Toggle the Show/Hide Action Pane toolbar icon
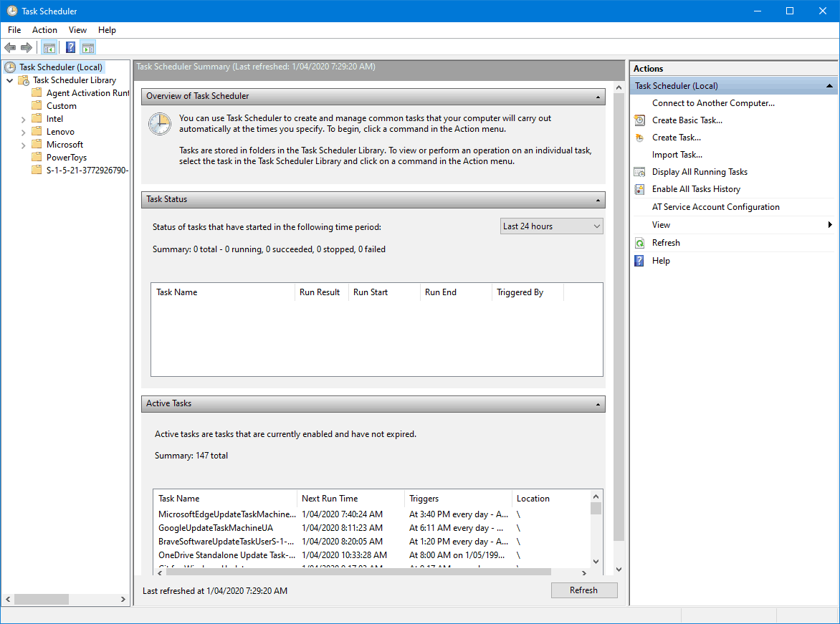 (x=87, y=47)
